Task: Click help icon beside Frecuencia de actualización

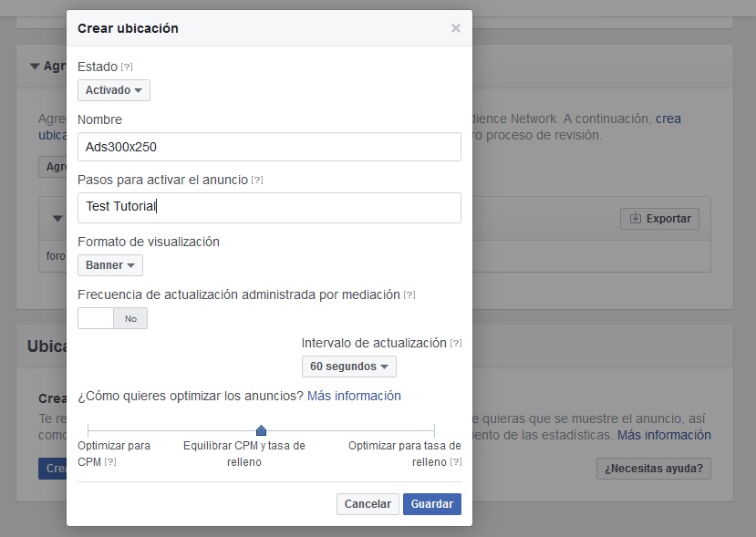Action: coord(409,295)
